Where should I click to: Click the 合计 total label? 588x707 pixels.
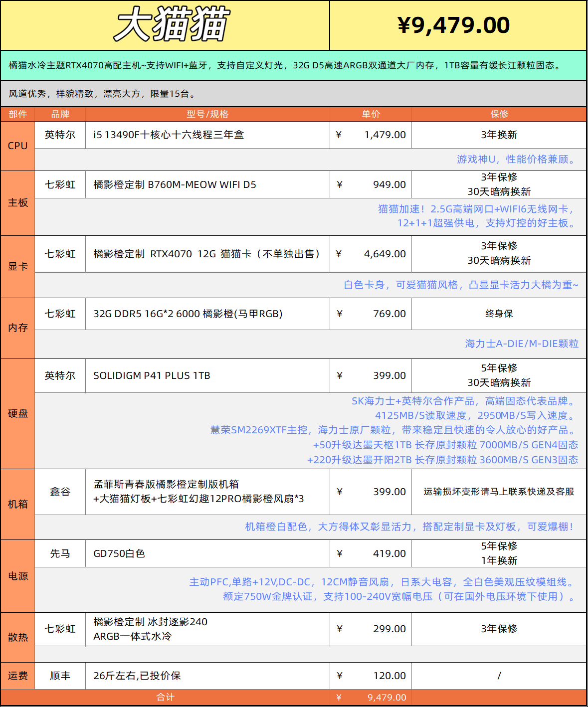165,697
